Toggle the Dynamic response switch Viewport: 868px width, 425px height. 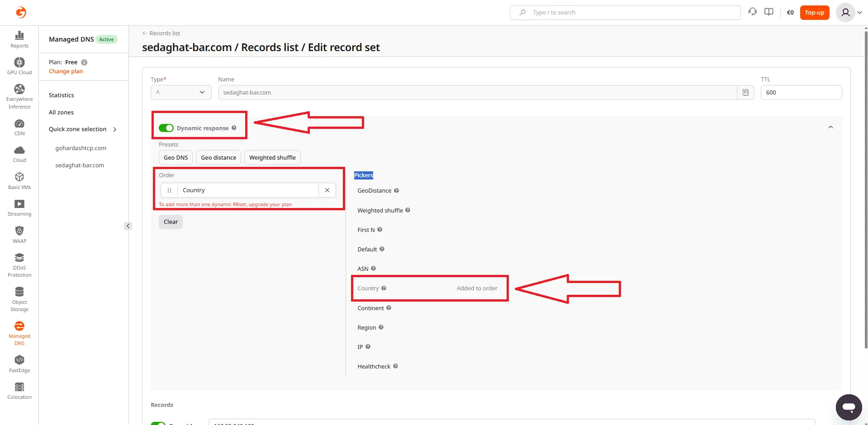166,128
